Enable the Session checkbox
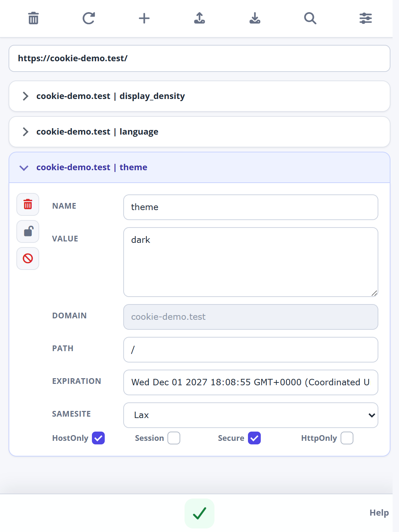 (174, 438)
